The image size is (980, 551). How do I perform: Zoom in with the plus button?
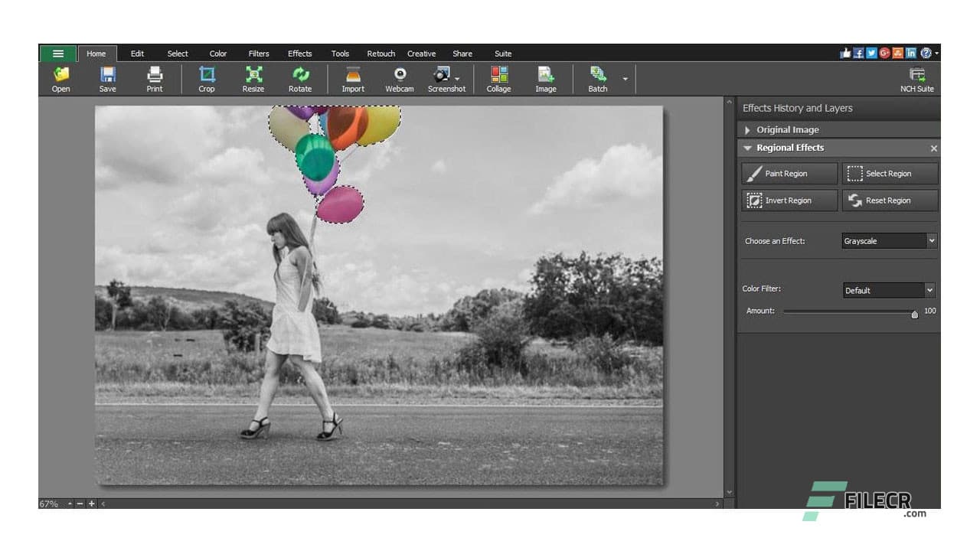[x=92, y=504]
